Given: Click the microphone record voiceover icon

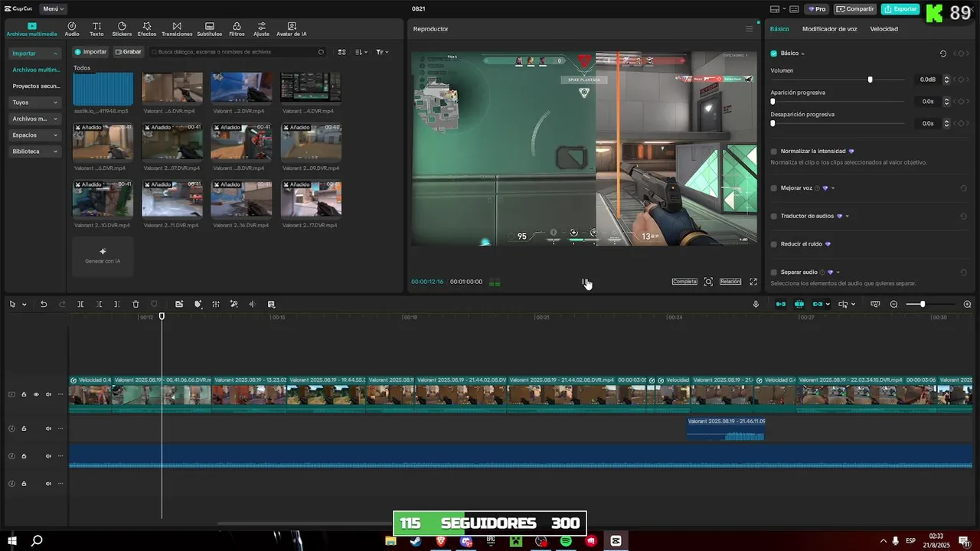Looking at the screenshot, I should 756,305.
